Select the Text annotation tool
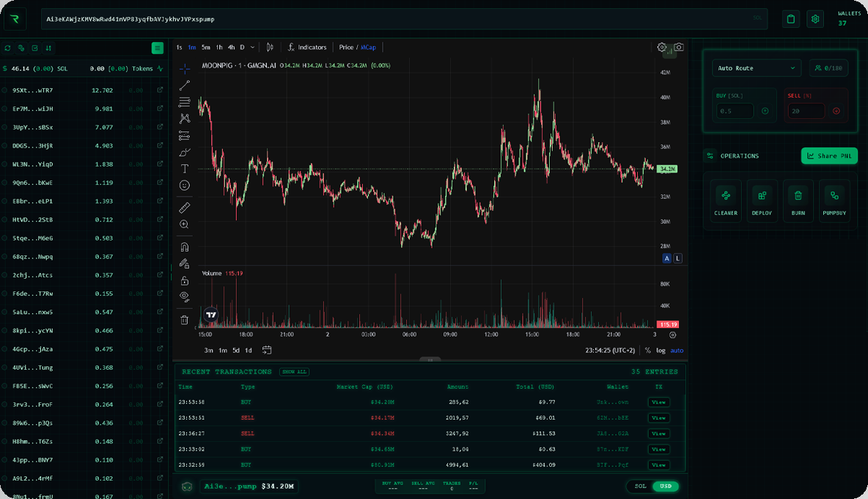 pyautogui.click(x=184, y=169)
